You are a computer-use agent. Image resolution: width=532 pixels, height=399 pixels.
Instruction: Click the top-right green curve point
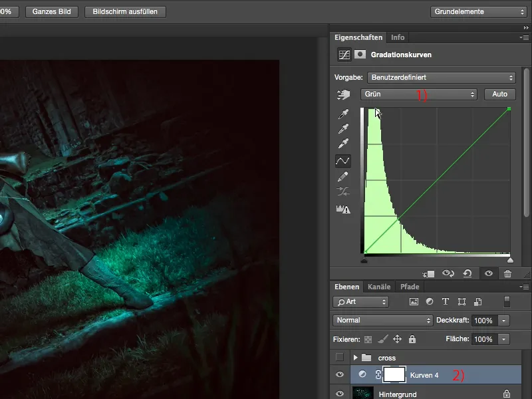[509, 109]
